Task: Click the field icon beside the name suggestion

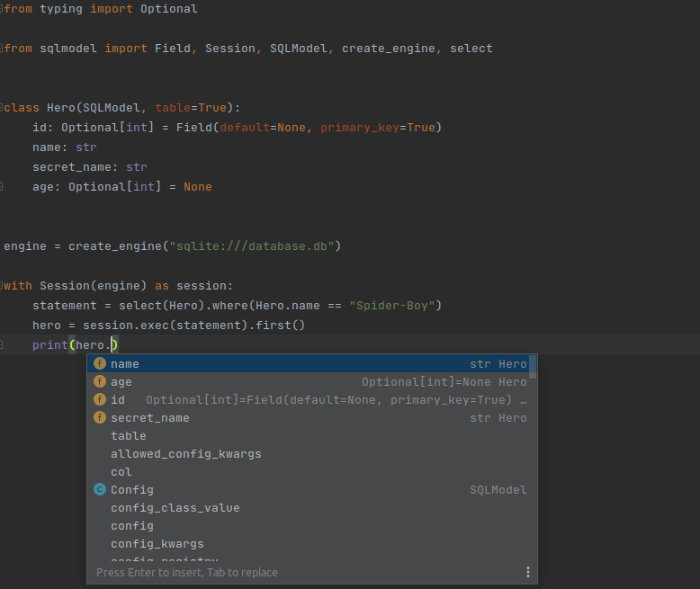Action: pos(100,364)
